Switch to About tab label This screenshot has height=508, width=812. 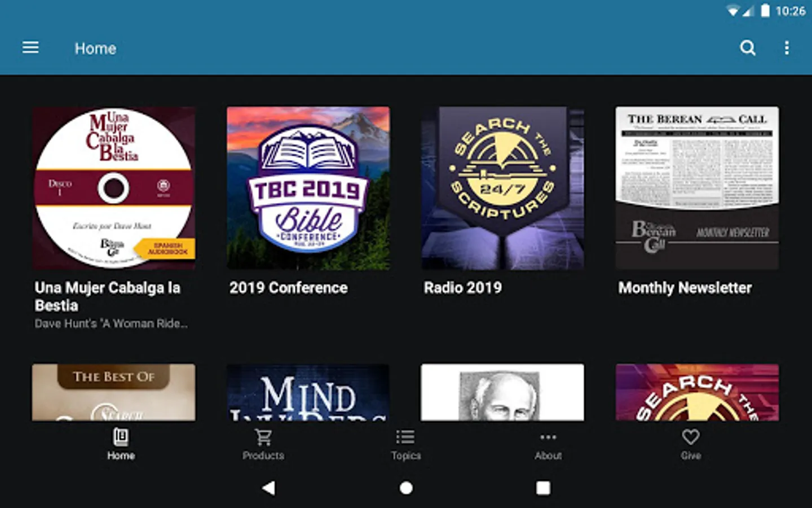click(548, 456)
